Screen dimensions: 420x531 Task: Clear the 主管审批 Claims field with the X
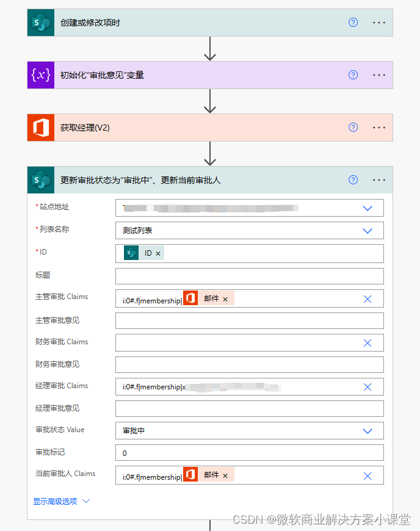pos(367,299)
